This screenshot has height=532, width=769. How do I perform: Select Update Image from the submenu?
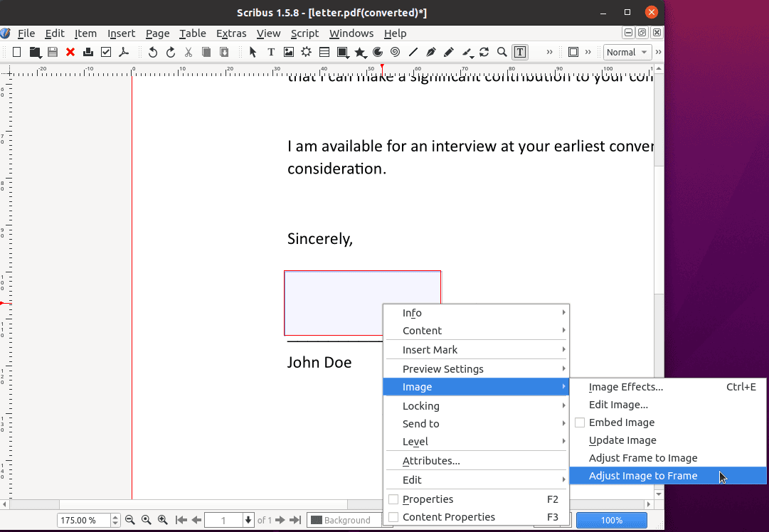pyautogui.click(x=622, y=440)
